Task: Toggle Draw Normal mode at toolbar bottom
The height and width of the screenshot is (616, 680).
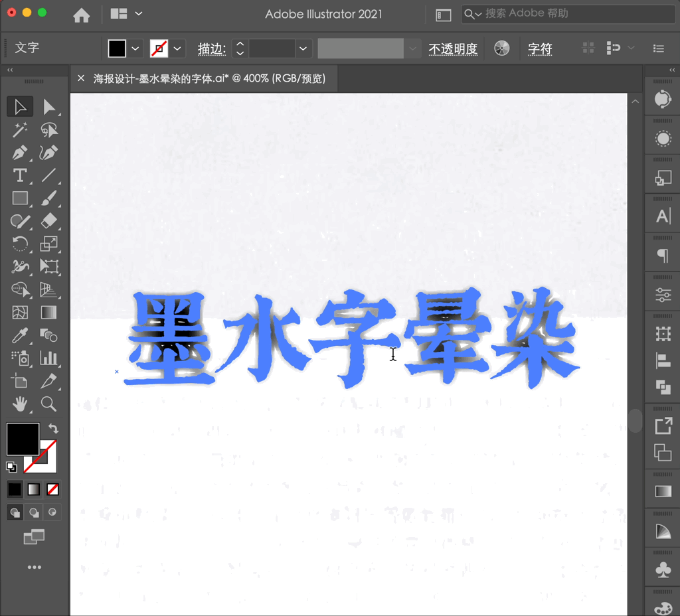Action: (14, 512)
